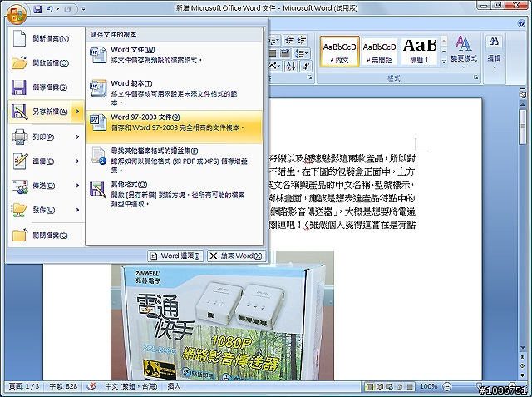Screen dimensions: 532x397
Task: Save a copy as Word 範本(T)
Action: [175, 92]
